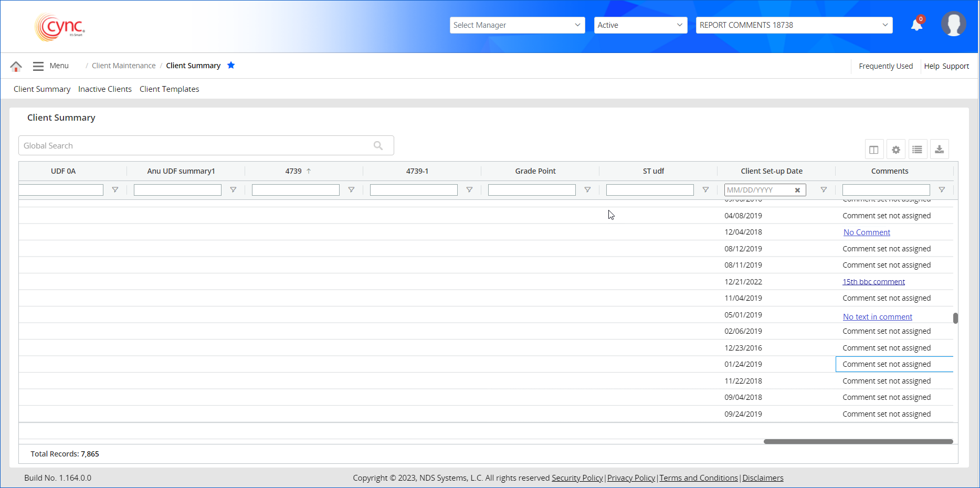
Task: Switch to the Inactive Clients tab
Action: [x=105, y=89]
